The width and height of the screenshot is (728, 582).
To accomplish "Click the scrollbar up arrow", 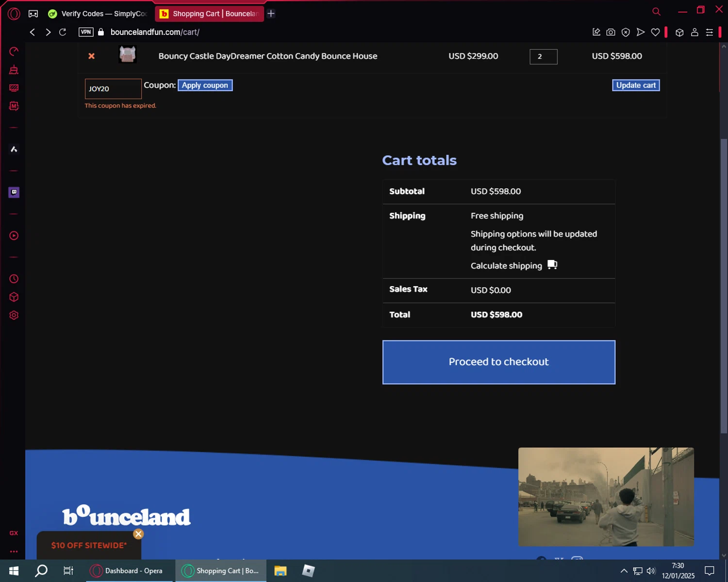I will coord(724,47).
